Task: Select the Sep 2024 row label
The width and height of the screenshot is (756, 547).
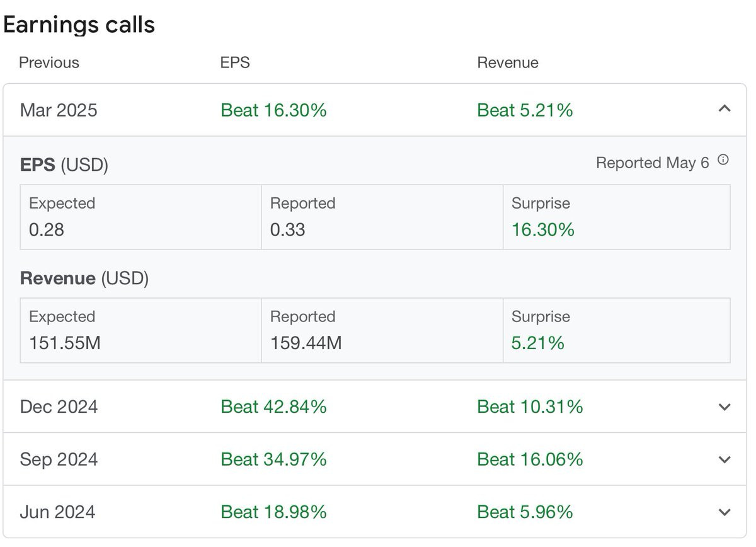Action: coord(59,459)
